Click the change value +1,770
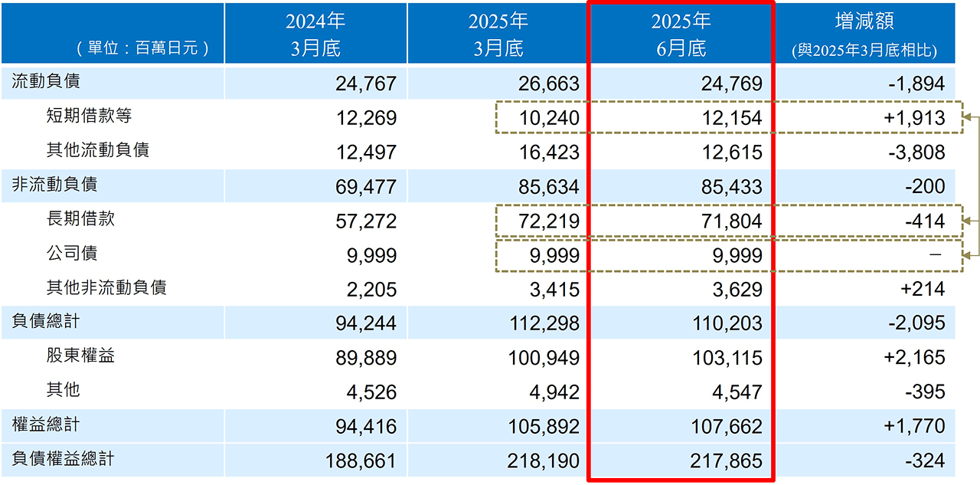 point(915,427)
